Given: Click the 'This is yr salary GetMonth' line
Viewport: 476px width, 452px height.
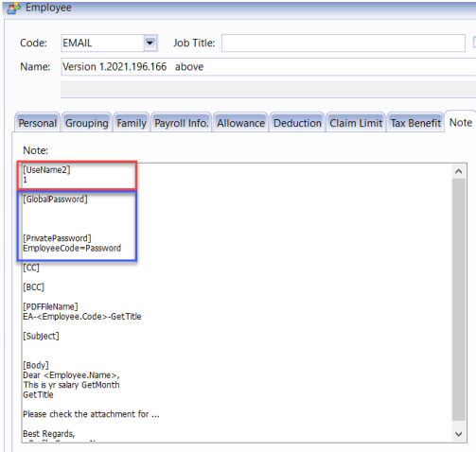Looking at the screenshot, I should 71,385.
